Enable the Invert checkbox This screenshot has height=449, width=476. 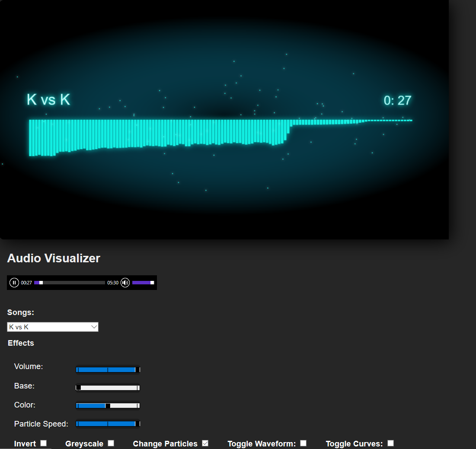pyautogui.click(x=43, y=443)
